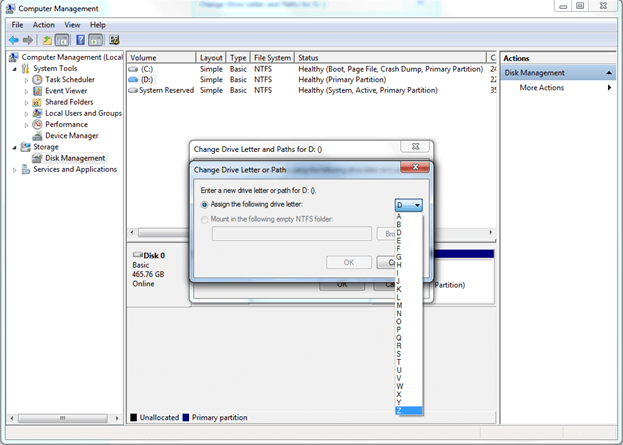Open the Action menu
Image resolution: width=623 pixels, height=445 pixels.
44,25
